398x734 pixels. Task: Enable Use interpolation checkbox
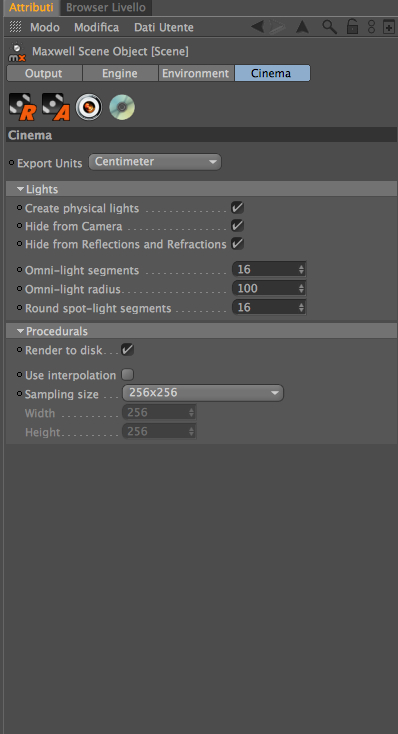tap(127, 374)
